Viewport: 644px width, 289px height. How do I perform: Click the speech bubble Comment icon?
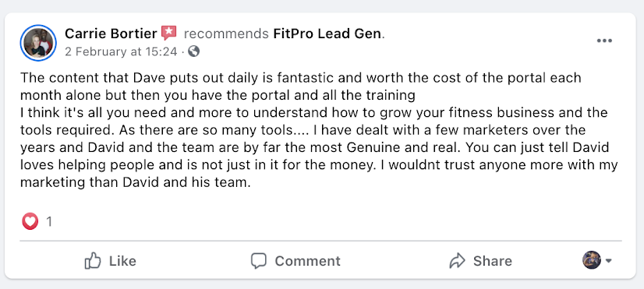259,261
